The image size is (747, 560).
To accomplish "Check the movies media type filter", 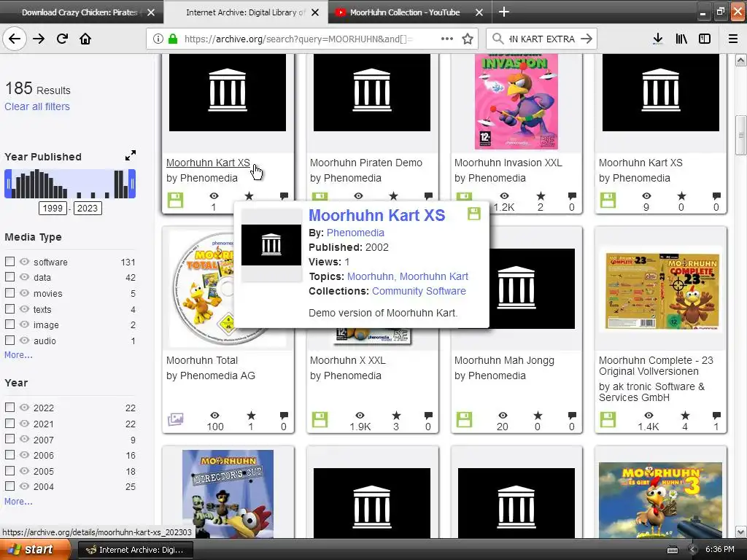I will point(9,293).
